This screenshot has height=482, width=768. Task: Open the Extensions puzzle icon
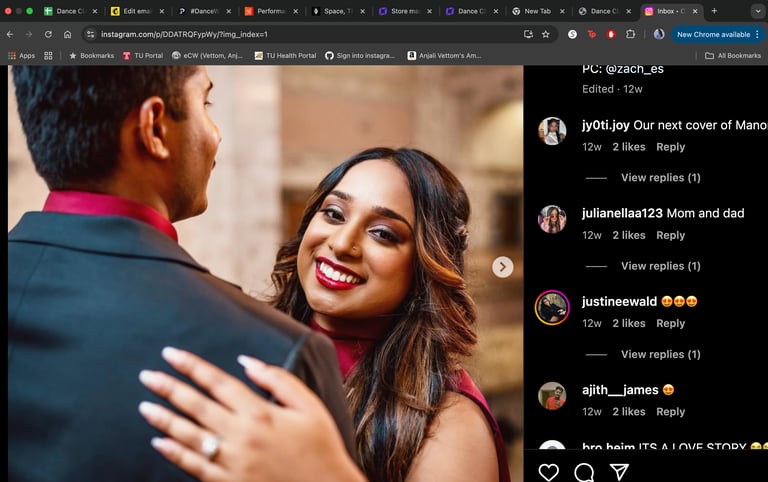(x=630, y=34)
